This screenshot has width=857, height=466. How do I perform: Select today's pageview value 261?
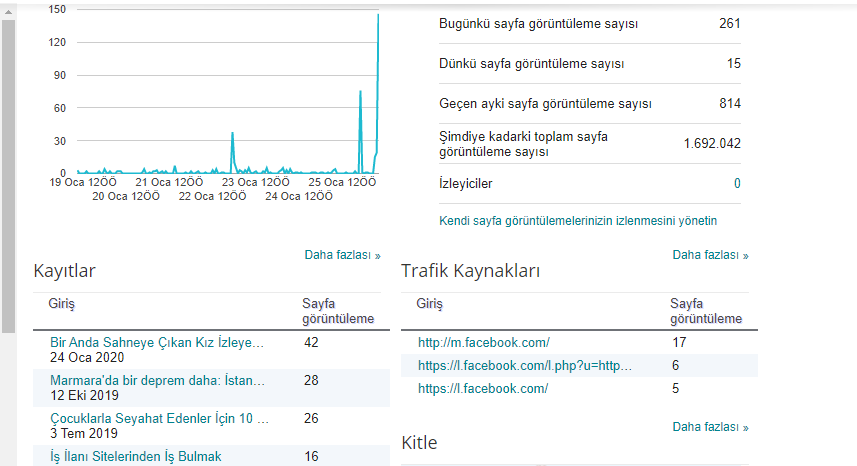click(x=730, y=23)
